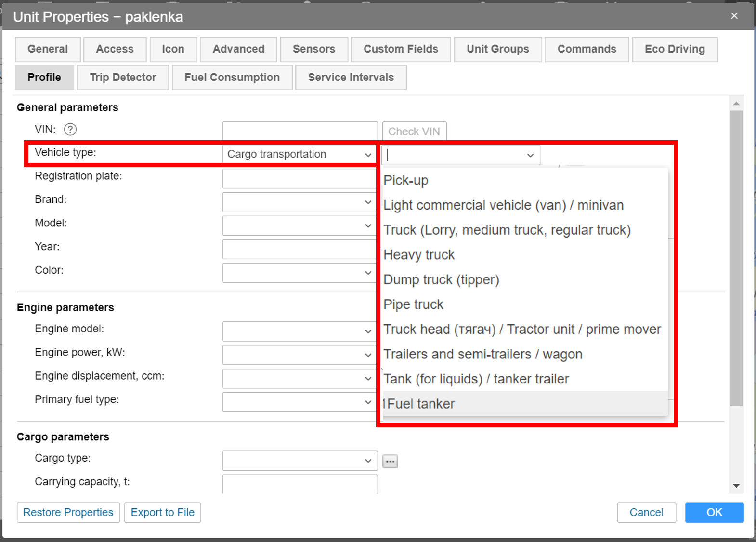
Task: Open the Vehicle type category dropdown
Action: (x=299, y=155)
